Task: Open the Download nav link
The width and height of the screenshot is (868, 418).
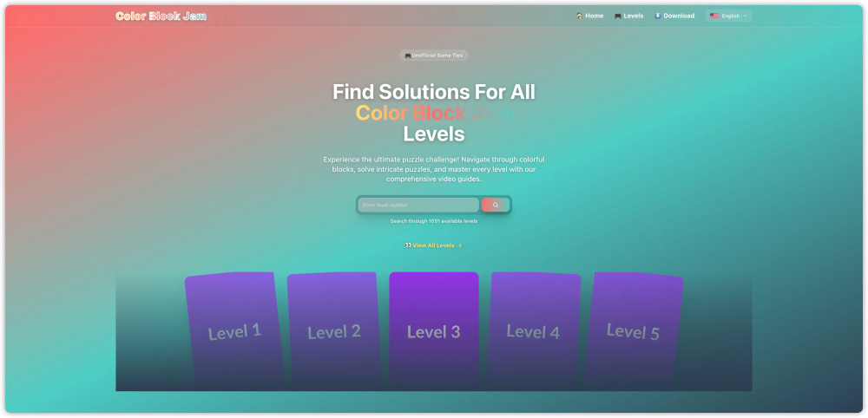Action: (674, 16)
